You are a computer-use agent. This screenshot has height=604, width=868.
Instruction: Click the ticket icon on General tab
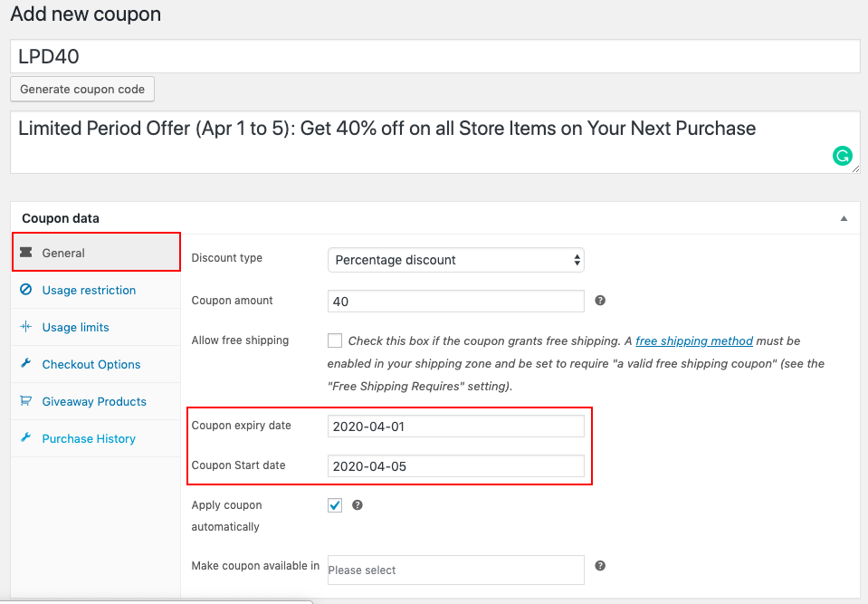pyautogui.click(x=25, y=253)
